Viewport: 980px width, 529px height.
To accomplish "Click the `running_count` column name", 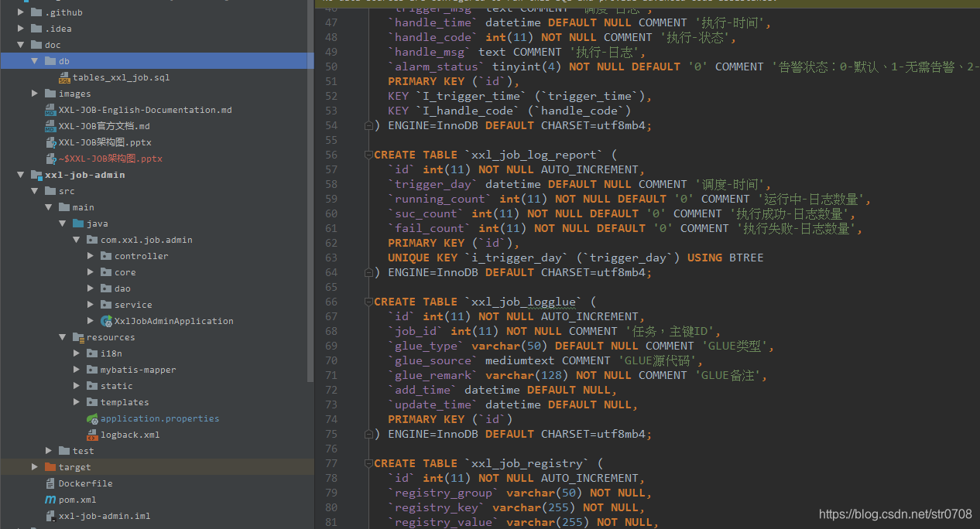I will pos(440,199).
